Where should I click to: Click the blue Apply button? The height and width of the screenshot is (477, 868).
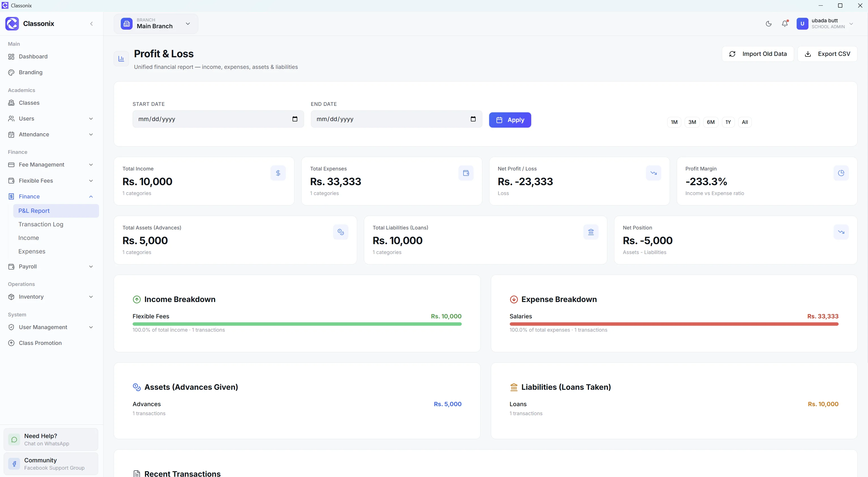[x=510, y=120]
